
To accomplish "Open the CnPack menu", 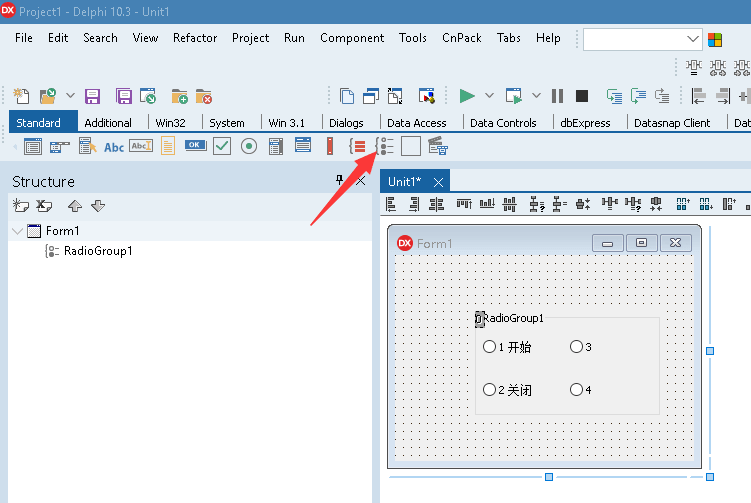I will [x=462, y=38].
